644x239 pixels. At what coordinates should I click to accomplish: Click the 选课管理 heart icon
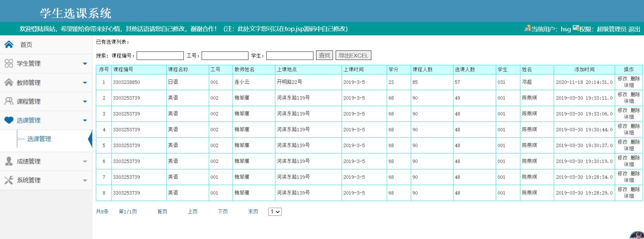9,120
